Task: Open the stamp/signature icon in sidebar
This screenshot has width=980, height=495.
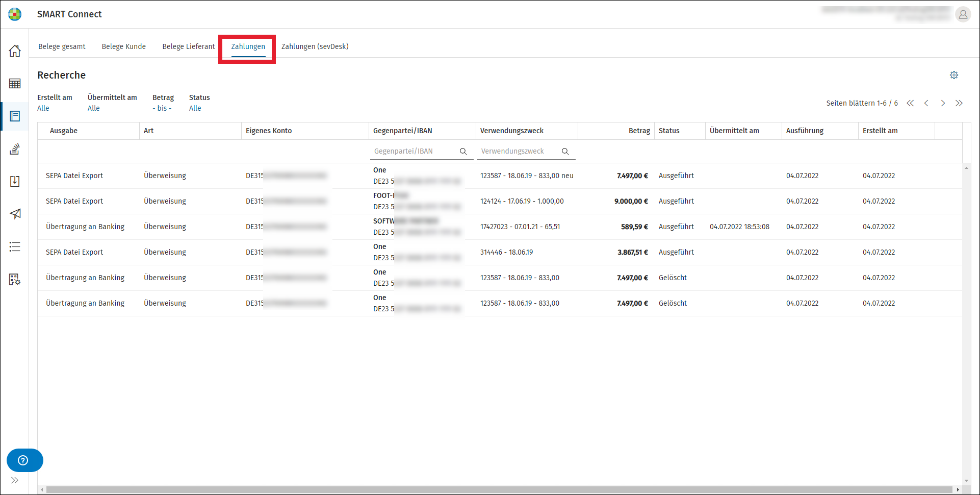Action: click(x=15, y=149)
